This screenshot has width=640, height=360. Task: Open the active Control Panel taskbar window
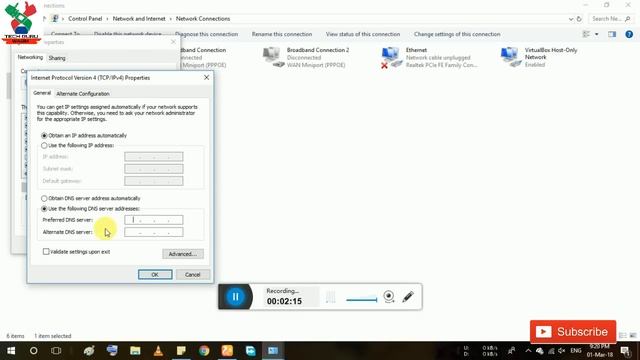273,351
